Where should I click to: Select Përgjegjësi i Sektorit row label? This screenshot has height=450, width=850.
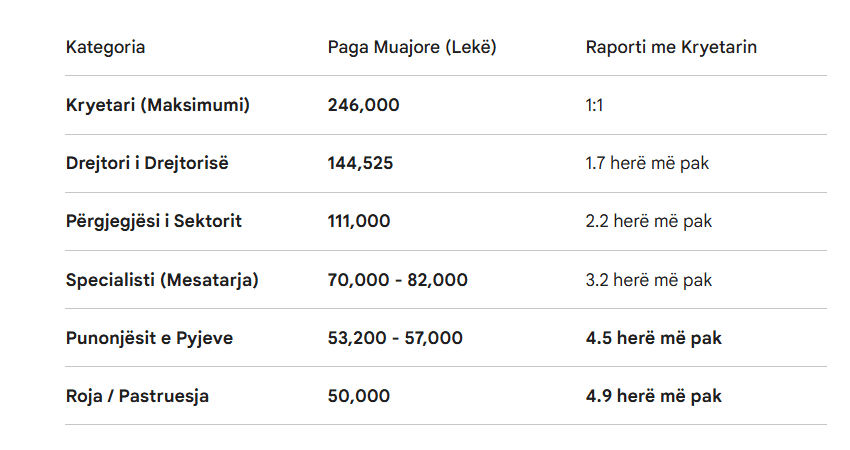click(153, 221)
